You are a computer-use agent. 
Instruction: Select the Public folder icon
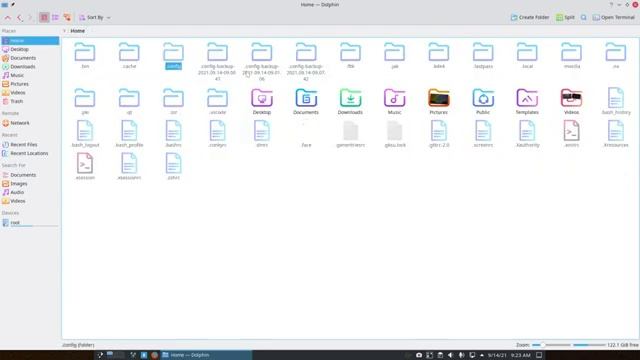pos(483,98)
